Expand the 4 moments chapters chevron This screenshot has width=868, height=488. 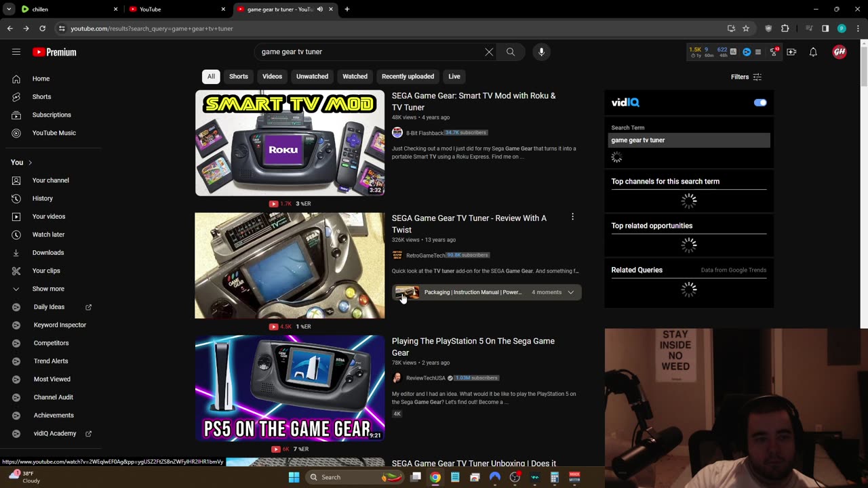pos(571,292)
